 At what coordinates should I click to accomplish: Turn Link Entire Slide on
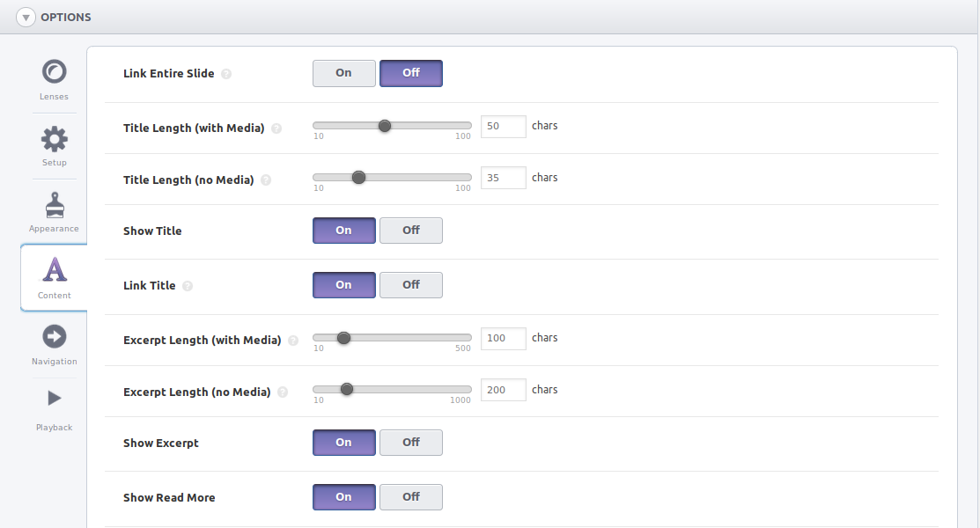(343, 73)
